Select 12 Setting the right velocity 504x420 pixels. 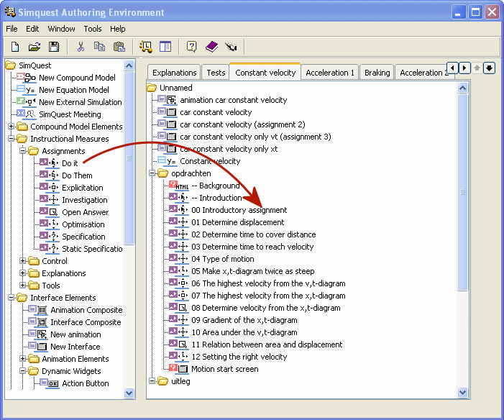click(239, 357)
